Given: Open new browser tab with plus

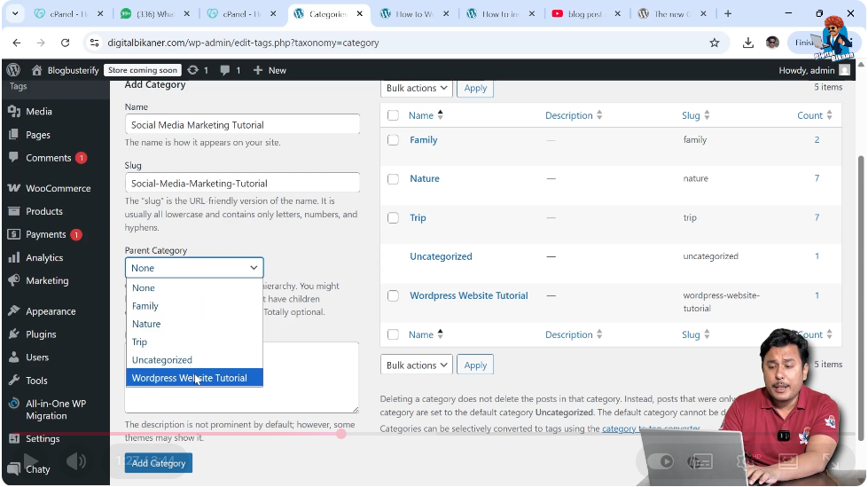Looking at the screenshot, I should click(x=728, y=14).
